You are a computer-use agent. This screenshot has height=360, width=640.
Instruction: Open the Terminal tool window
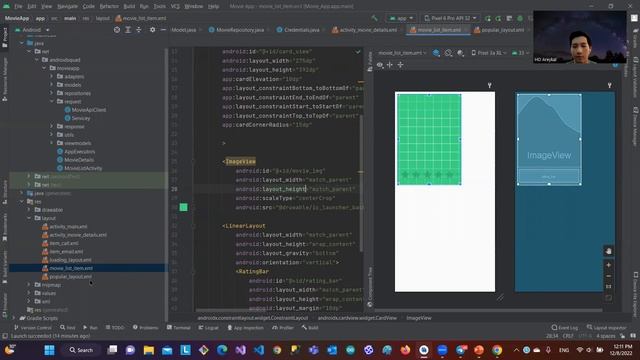[179, 328]
